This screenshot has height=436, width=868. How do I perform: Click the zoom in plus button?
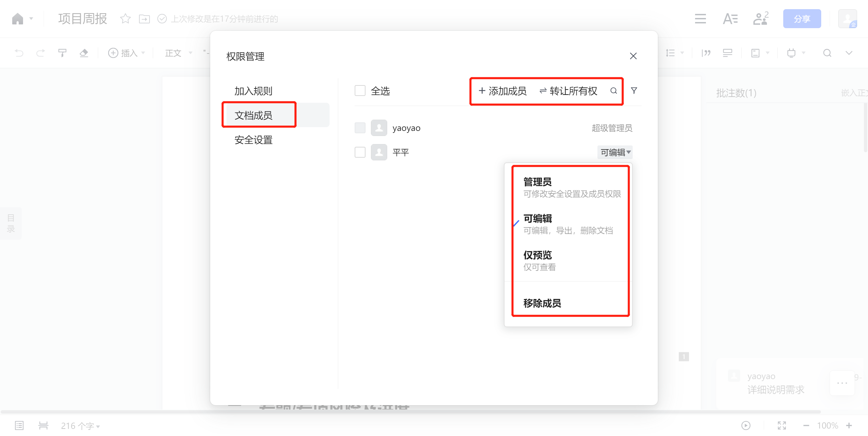(x=849, y=425)
